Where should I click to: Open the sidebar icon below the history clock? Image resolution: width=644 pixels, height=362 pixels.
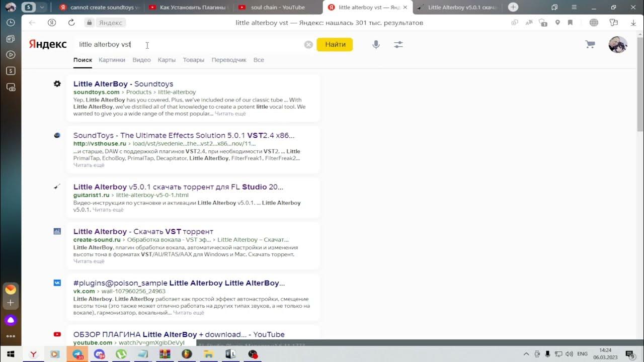coord(11,39)
